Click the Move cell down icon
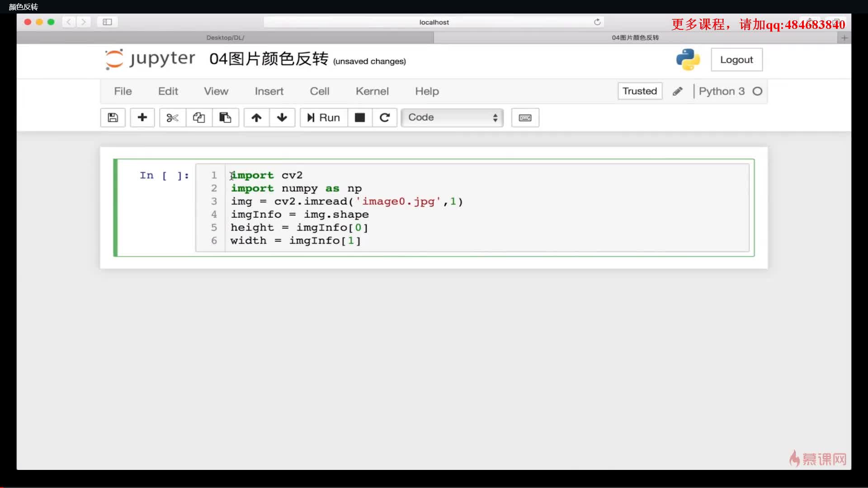Screen dimensions: 868x488 point(281,117)
